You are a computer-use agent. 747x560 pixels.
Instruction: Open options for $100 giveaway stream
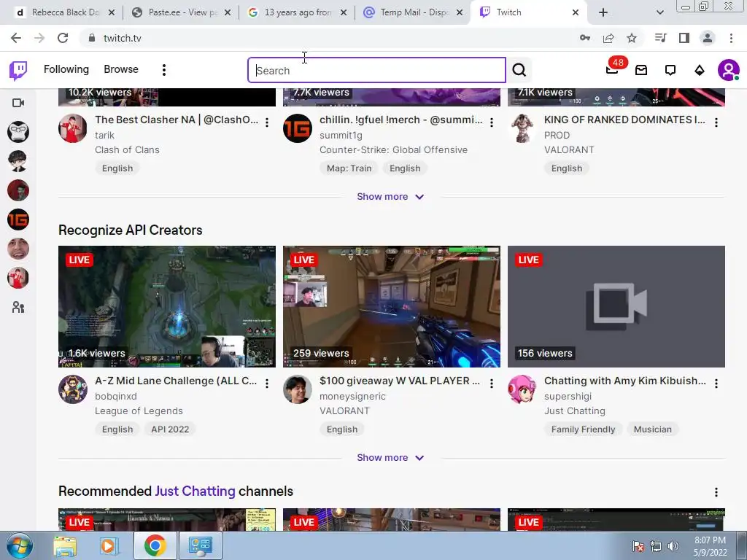click(x=492, y=384)
